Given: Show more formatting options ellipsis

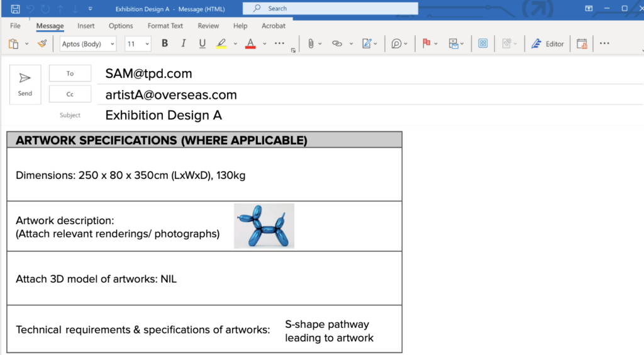Looking at the screenshot, I should click(x=279, y=43).
